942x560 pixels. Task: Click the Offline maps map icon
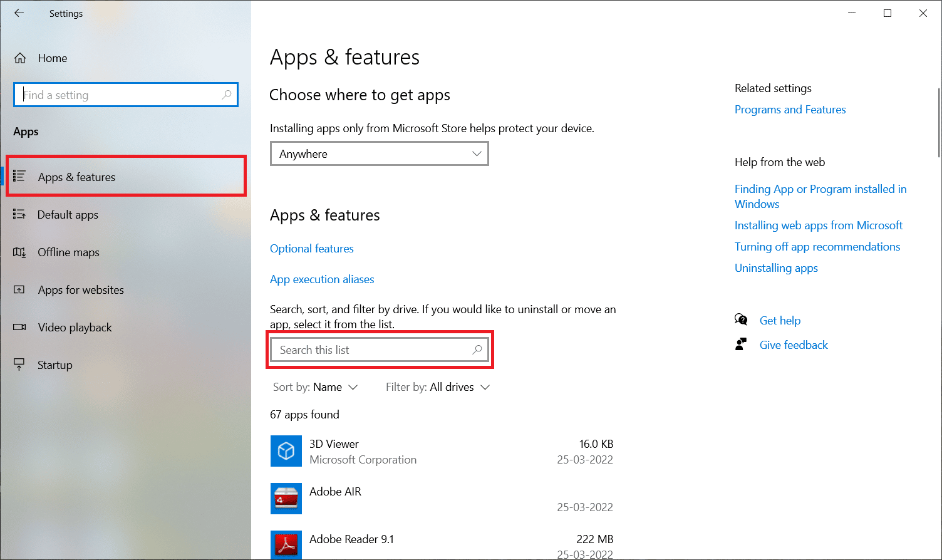(19, 252)
